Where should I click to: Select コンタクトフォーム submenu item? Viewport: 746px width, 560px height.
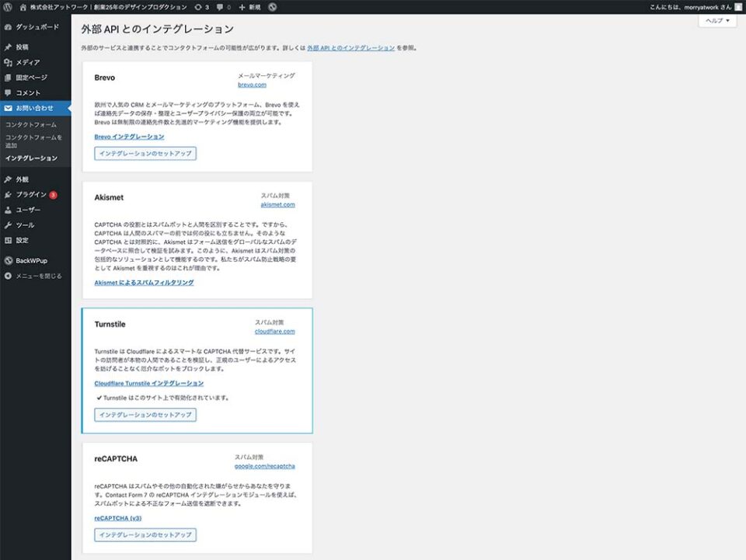[31, 124]
